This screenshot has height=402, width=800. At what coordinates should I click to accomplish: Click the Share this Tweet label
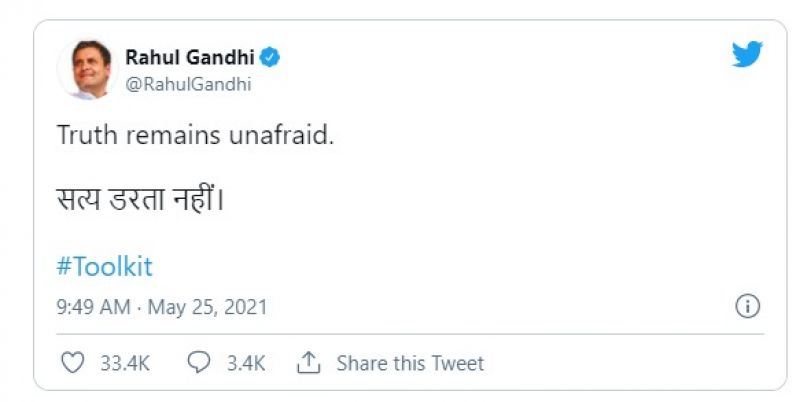coord(410,363)
